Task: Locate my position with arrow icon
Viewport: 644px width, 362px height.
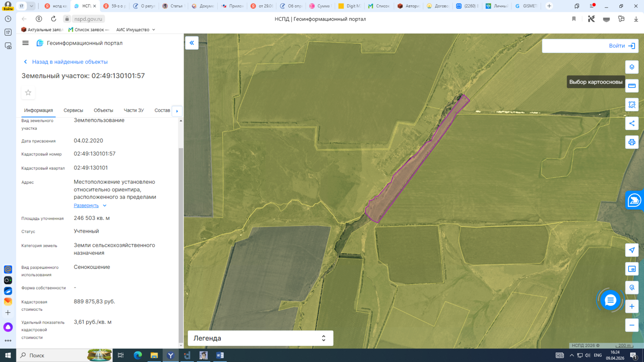Action: [632, 250]
